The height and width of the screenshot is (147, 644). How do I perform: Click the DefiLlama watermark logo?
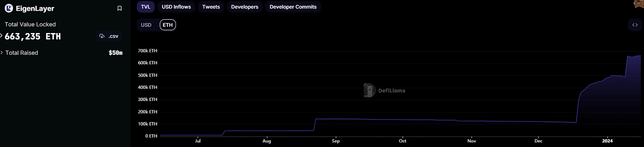point(369,91)
